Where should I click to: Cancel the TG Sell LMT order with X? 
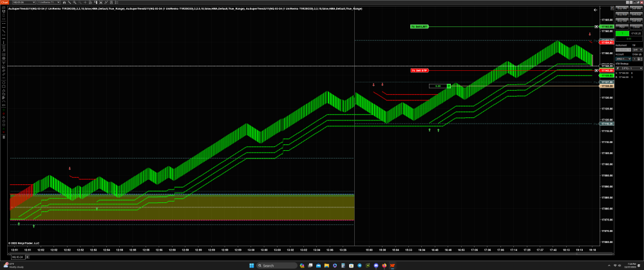[596, 26]
